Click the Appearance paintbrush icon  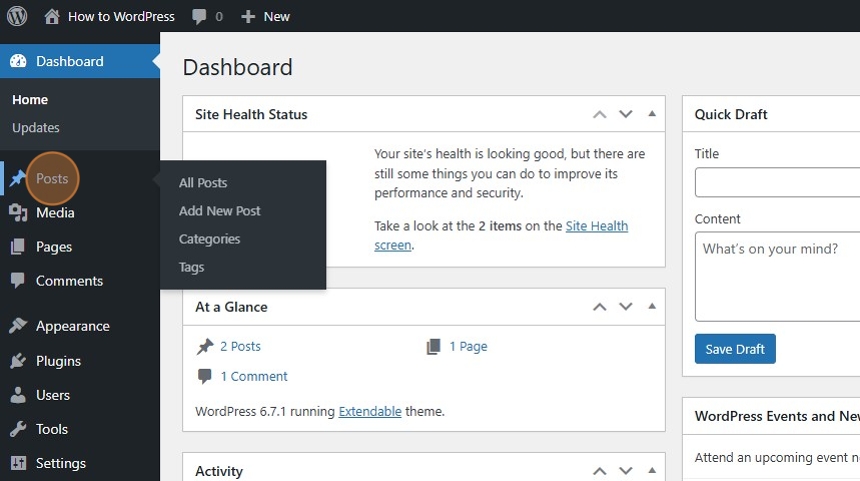tap(18, 325)
